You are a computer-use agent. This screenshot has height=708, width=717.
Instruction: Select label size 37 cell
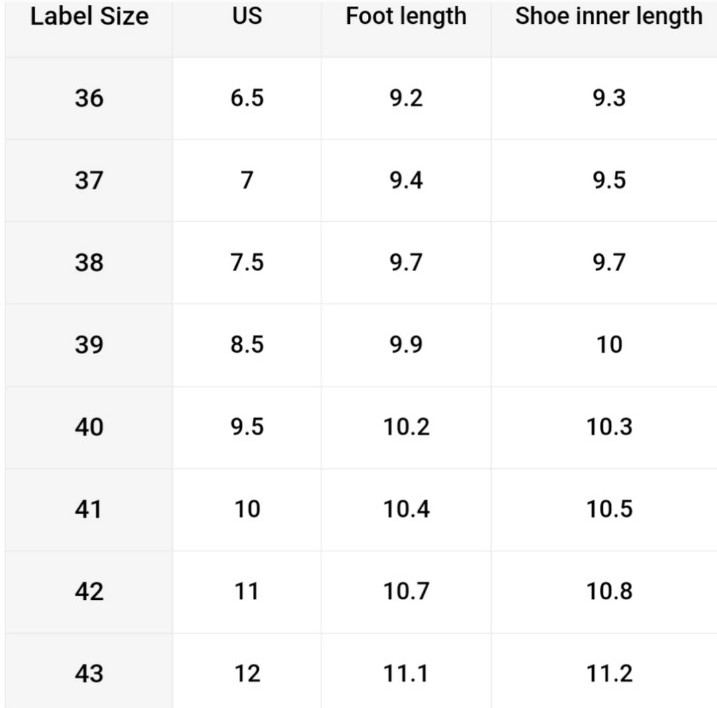(89, 181)
